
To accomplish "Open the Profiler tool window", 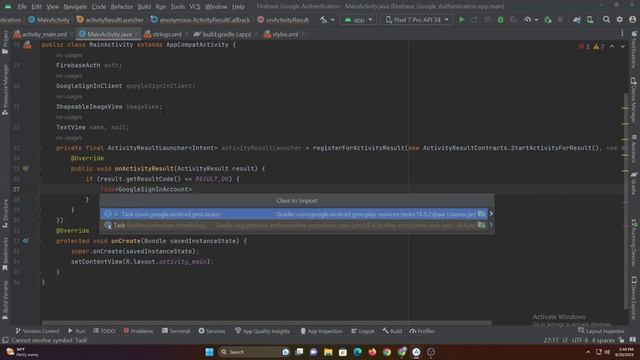I will coord(422,331).
